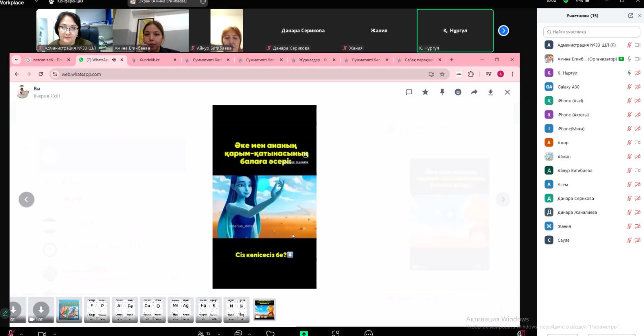The image size is (644, 336).
Task: Toggle microphone for Администрация №33 ШЛ in list
Action: 629,45
